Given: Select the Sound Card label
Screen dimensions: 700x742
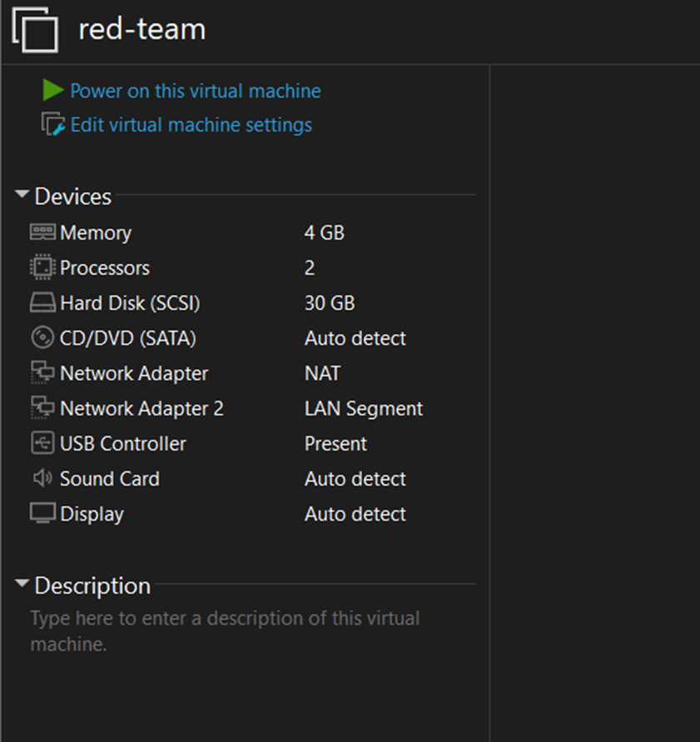Looking at the screenshot, I should pyautogui.click(x=110, y=479).
